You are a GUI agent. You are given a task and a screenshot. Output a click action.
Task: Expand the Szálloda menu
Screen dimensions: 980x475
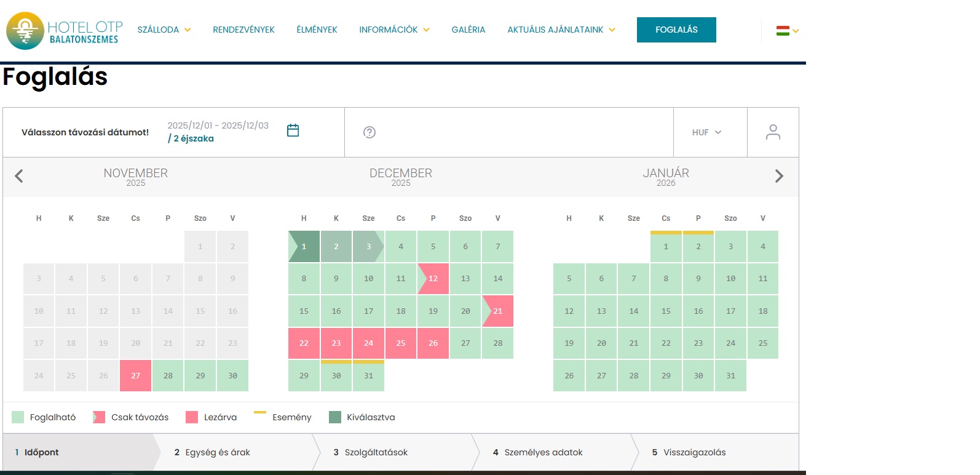164,30
